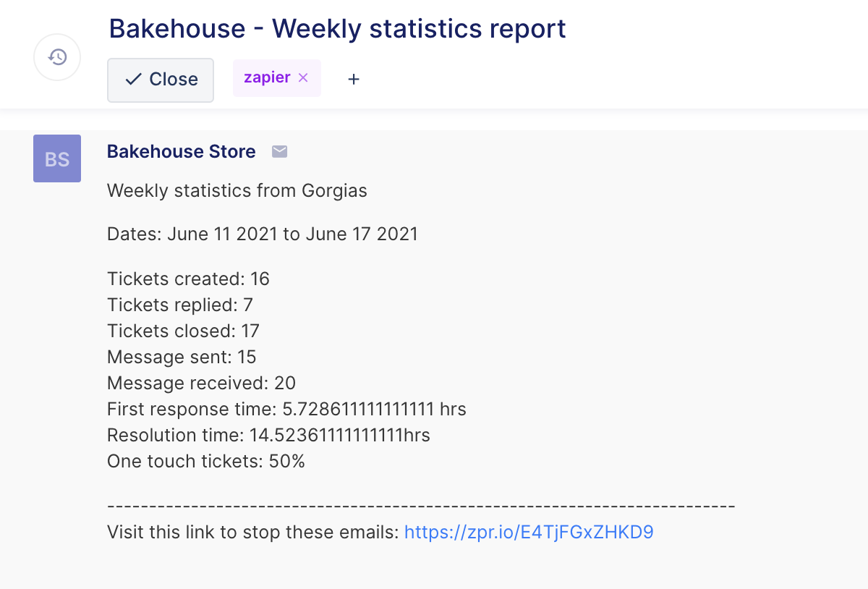Click the 'Message received: 20' line
The width and height of the screenshot is (868, 589).
click(202, 383)
